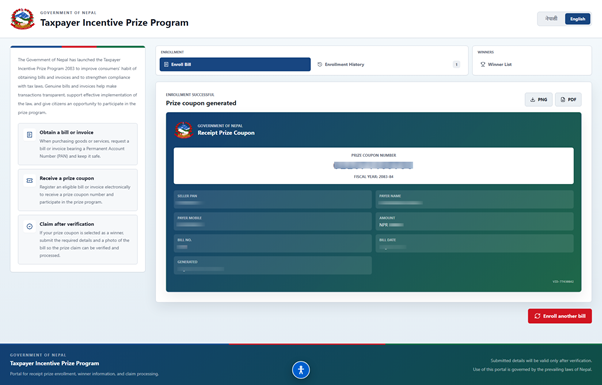
Task: Click the Enrollment History clock icon
Action: [320, 64]
